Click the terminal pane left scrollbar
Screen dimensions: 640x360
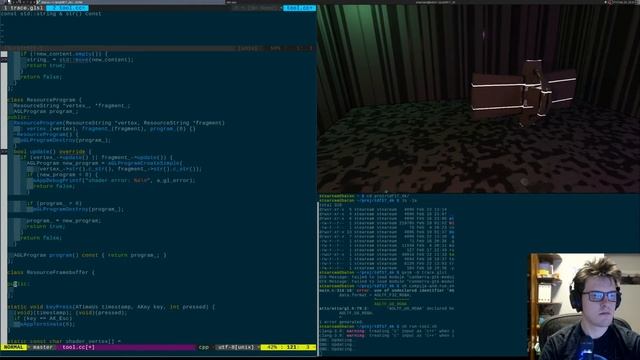click(318, 278)
